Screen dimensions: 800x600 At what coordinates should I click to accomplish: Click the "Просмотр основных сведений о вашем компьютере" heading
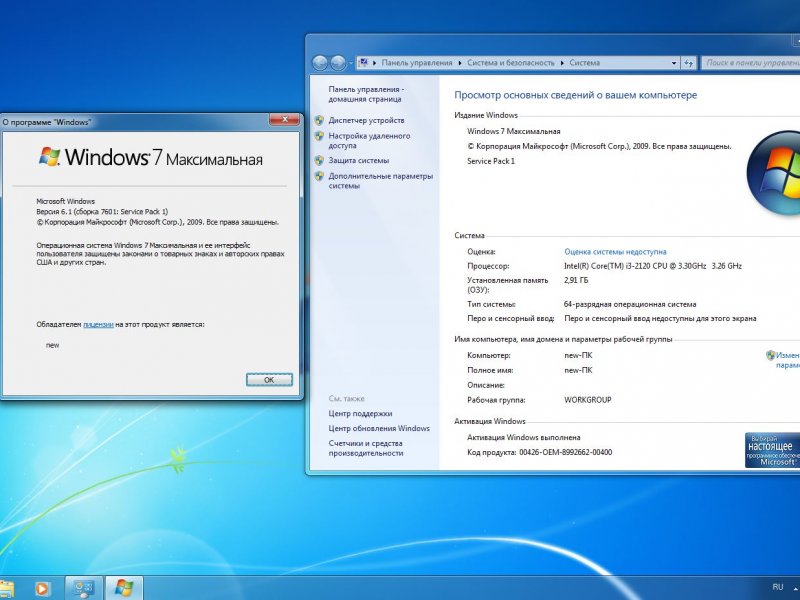pyautogui.click(x=576, y=95)
